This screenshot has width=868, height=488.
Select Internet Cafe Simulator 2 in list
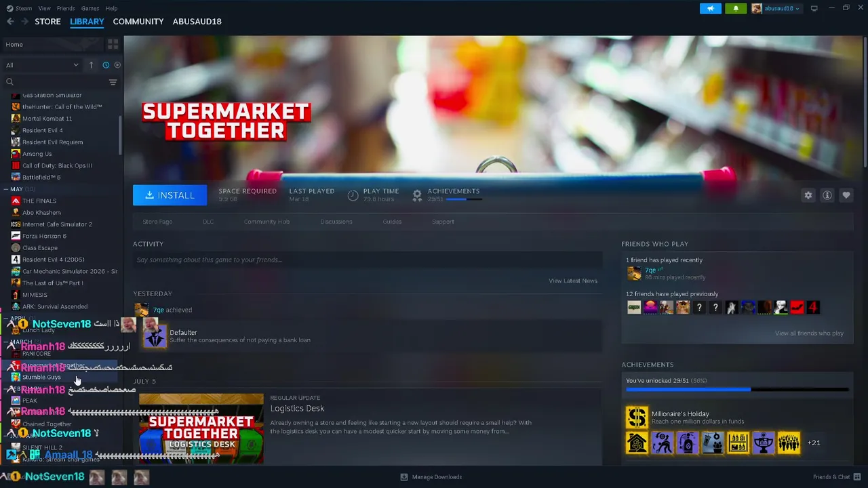(x=57, y=224)
